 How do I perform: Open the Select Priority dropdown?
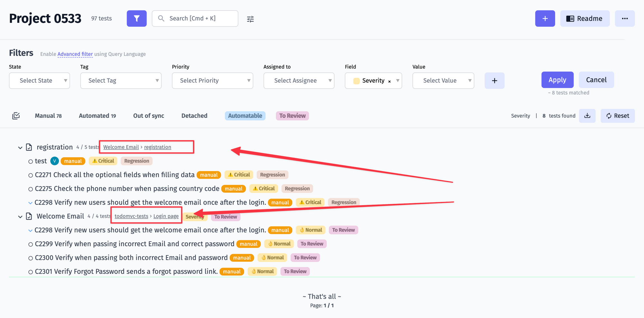(x=213, y=80)
